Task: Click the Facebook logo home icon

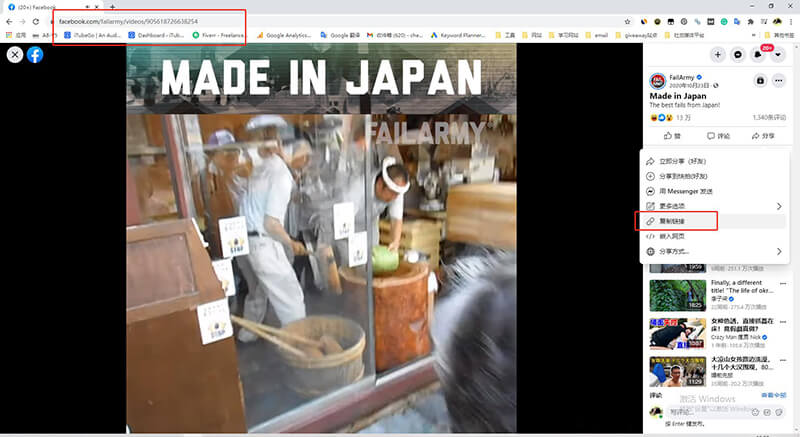Action: [x=35, y=55]
